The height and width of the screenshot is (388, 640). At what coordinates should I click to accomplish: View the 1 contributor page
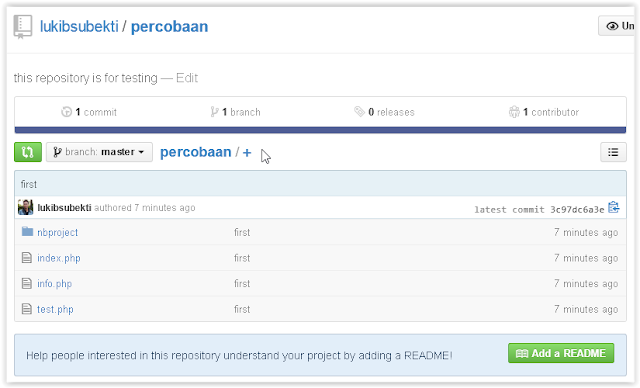[x=544, y=112]
